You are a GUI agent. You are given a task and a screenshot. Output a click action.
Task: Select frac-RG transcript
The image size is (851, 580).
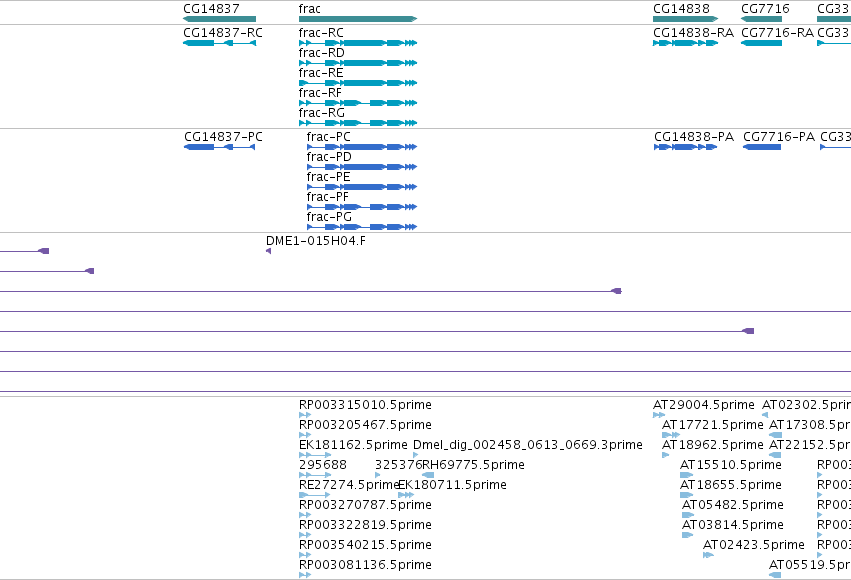coord(358,123)
